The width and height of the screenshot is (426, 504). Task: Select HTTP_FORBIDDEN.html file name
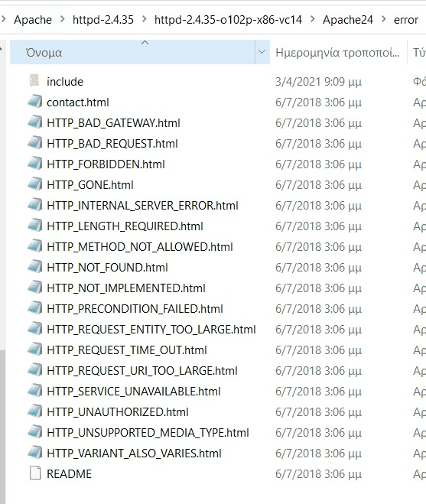106,164
